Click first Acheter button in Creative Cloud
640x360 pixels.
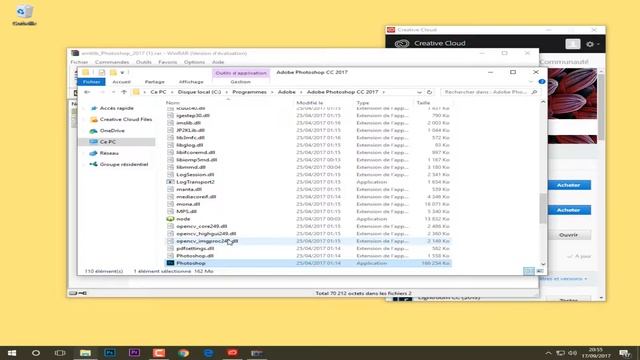pos(569,185)
